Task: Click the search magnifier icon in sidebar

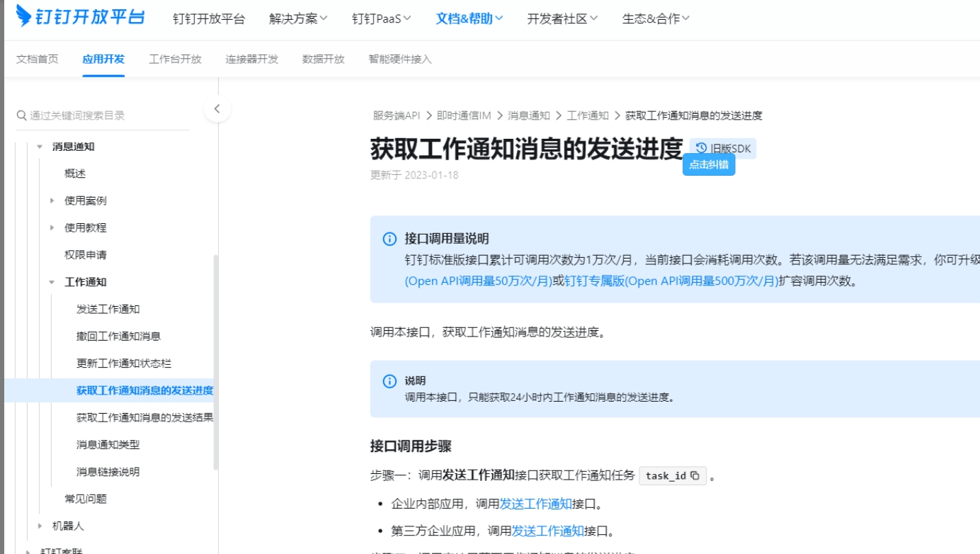Action: coord(21,115)
